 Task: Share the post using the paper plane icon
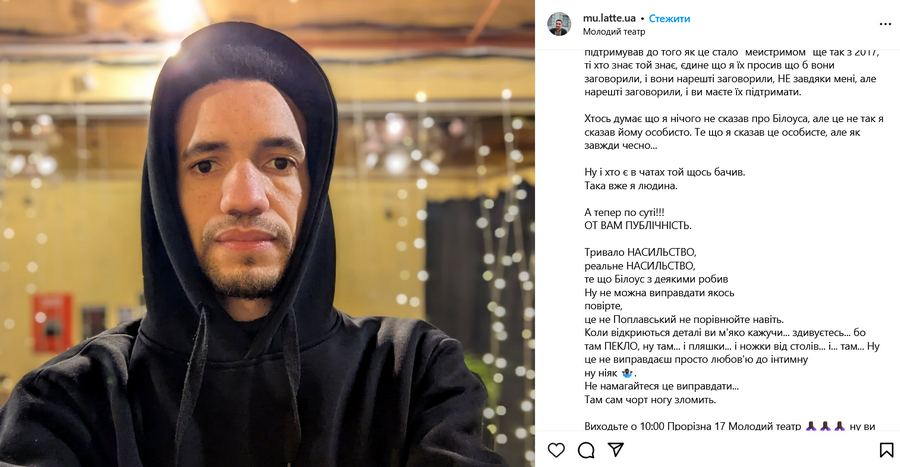tap(616, 450)
